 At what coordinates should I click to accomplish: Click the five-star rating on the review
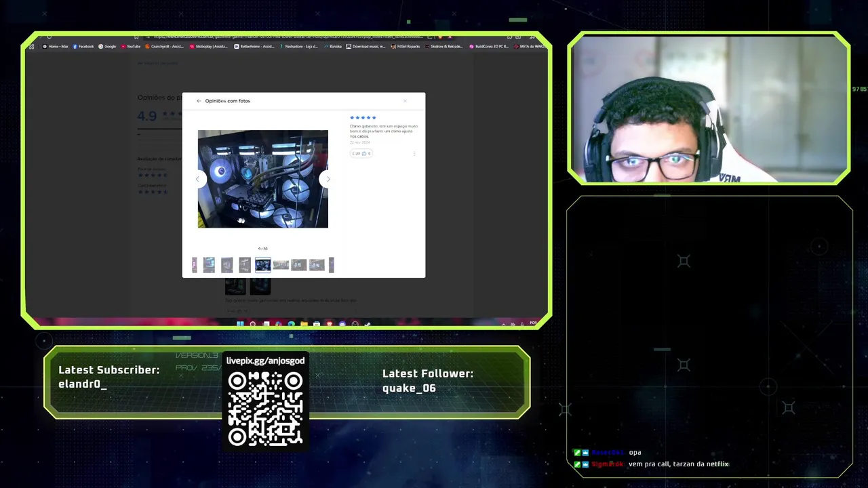pyautogui.click(x=363, y=118)
